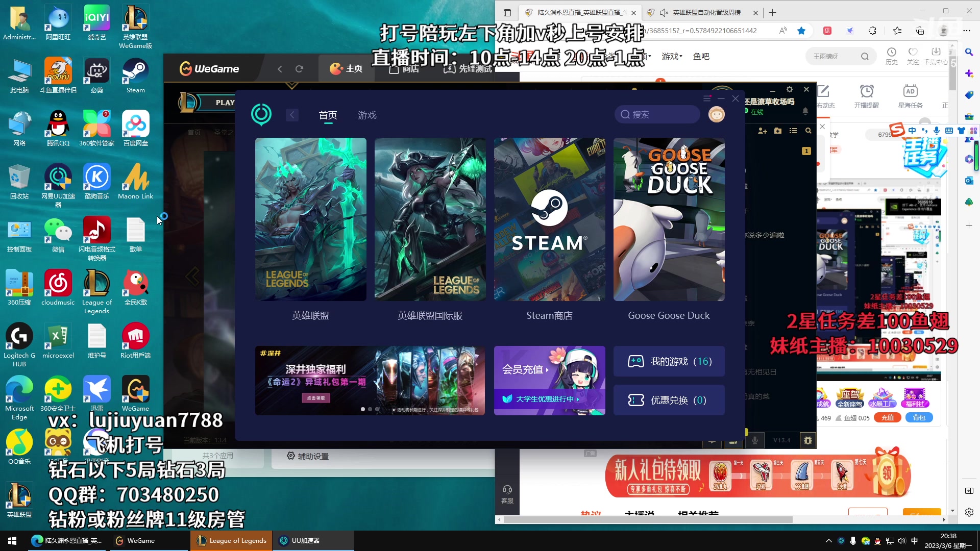
Task: Click the League client bug report icon
Action: (x=808, y=440)
